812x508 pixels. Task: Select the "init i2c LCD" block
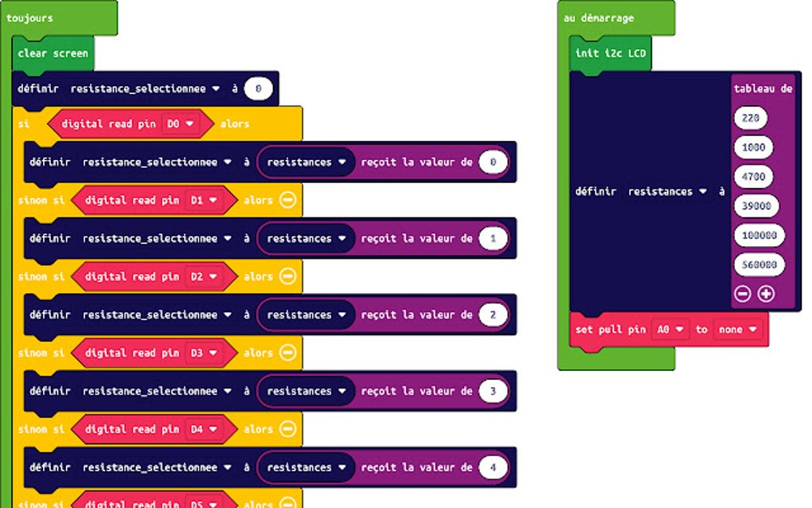point(609,54)
